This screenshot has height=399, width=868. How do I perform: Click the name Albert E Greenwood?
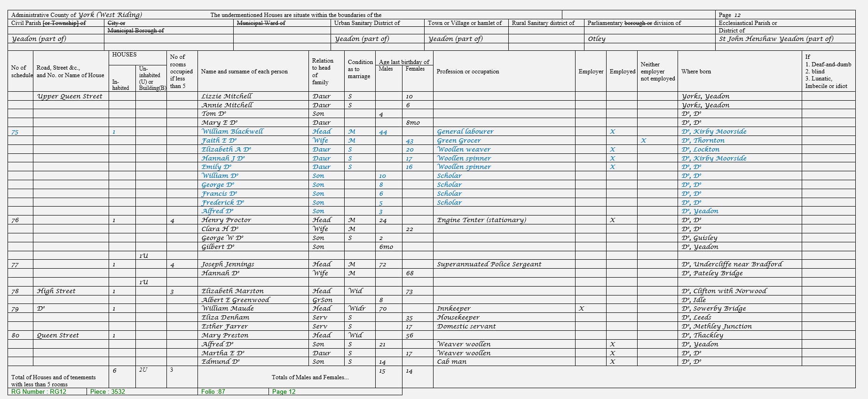(236, 300)
